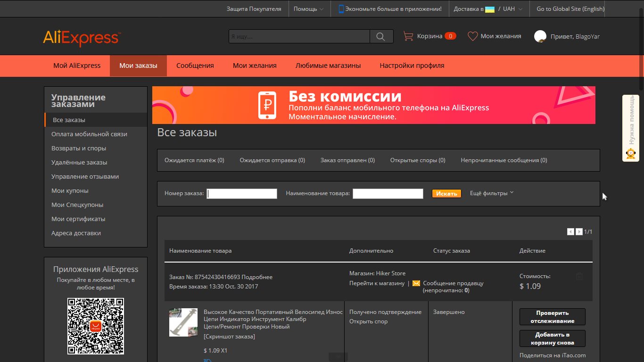Click Сообщение продавцу link
The image size is (644, 362).
pos(453,283)
